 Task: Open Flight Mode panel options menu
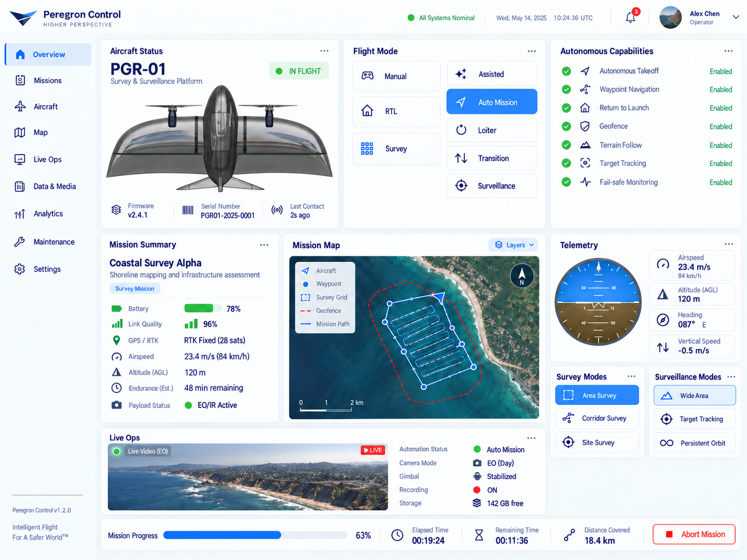[531, 51]
